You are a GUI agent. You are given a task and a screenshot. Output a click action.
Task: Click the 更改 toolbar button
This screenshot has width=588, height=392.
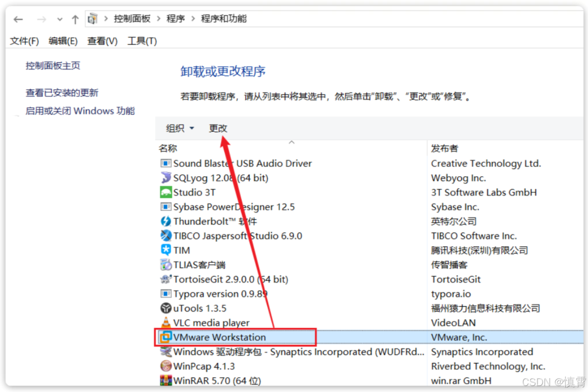(x=218, y=128)
